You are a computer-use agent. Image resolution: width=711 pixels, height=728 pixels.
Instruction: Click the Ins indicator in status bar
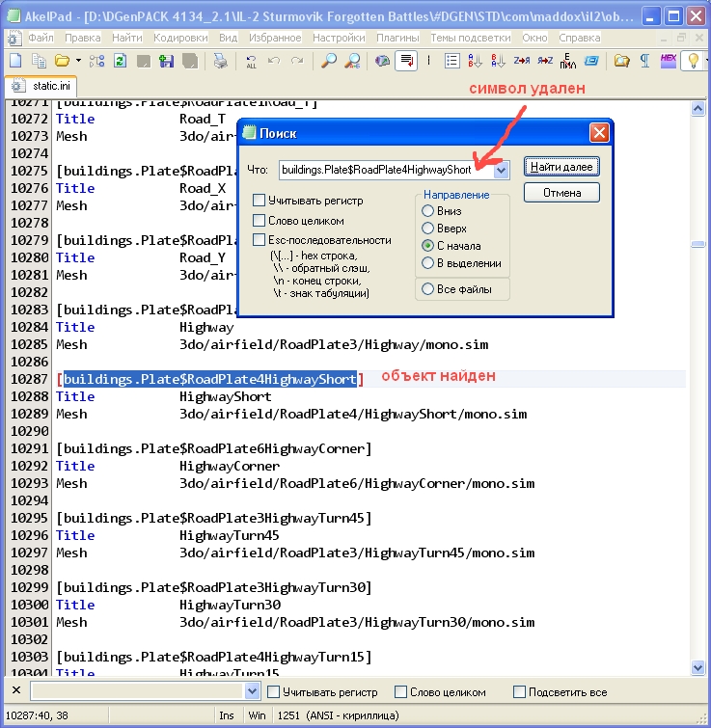coord(226,715)
